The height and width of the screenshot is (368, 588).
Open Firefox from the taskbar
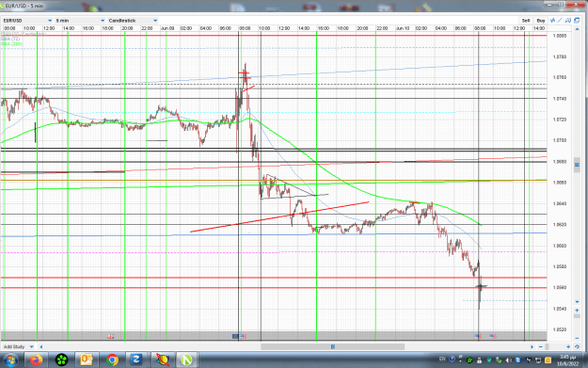click(x=37, y=360)
